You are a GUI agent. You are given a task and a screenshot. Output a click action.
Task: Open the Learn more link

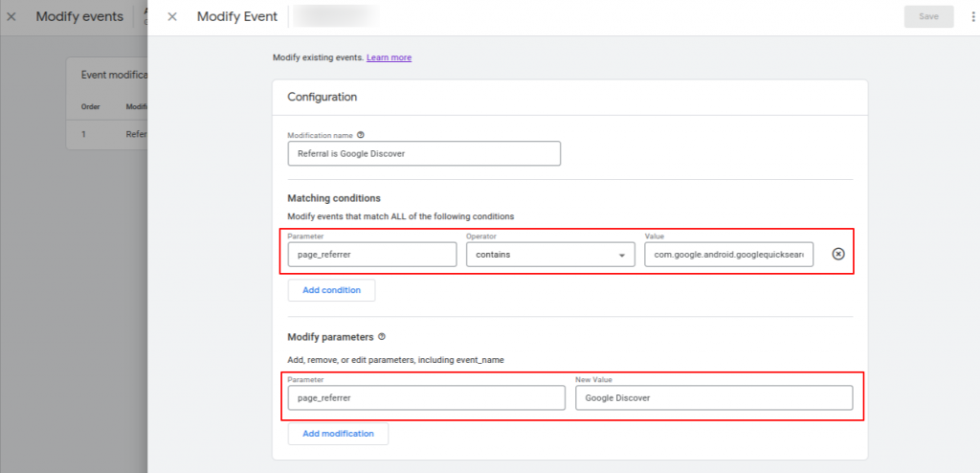pos(389,57)
